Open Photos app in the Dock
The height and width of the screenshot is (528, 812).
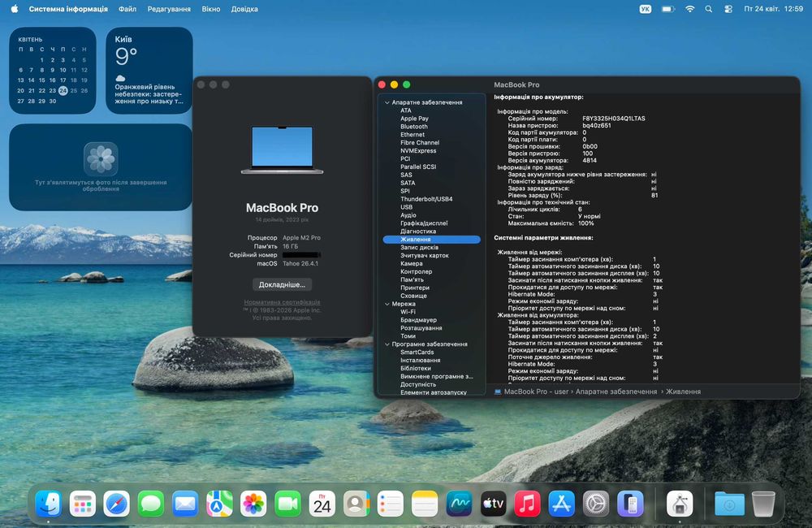pyautogui.click(x=253, y=504)
